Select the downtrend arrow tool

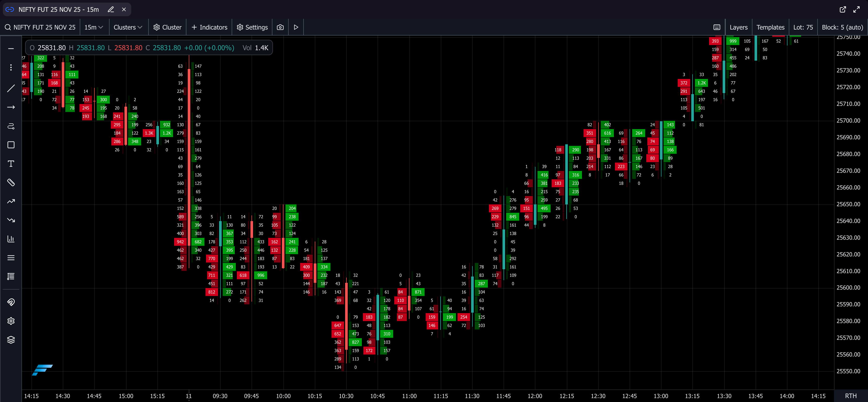pyautogui.click(x=11, y=220)
